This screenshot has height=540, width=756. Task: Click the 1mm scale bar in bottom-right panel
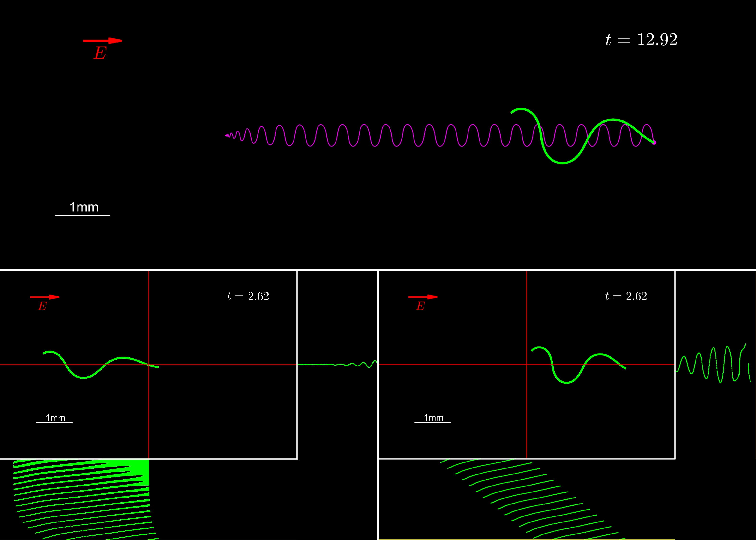click(x=432, y=422)
